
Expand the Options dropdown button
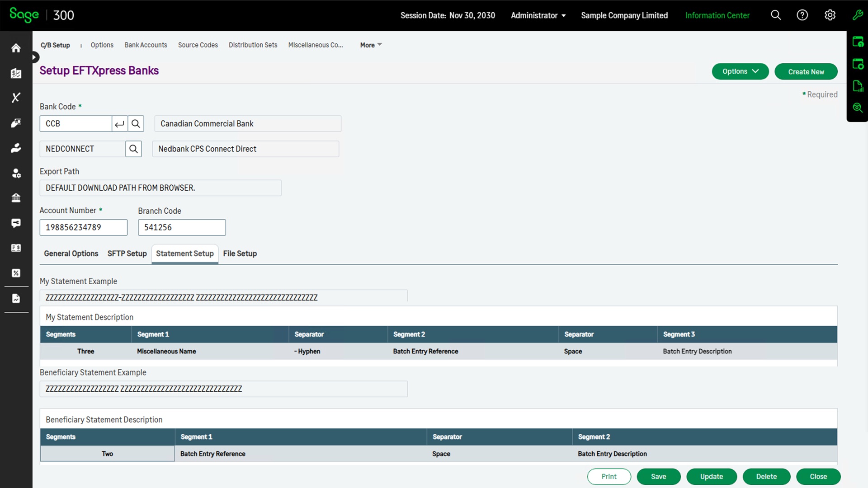pyautogui.click(x=740, y=71)
